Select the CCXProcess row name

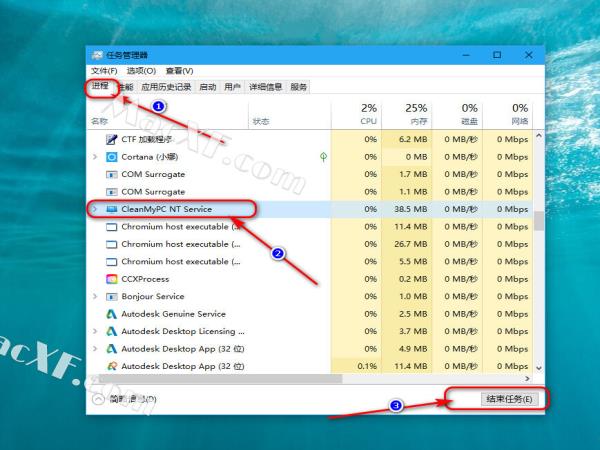[x=145, y=279]
